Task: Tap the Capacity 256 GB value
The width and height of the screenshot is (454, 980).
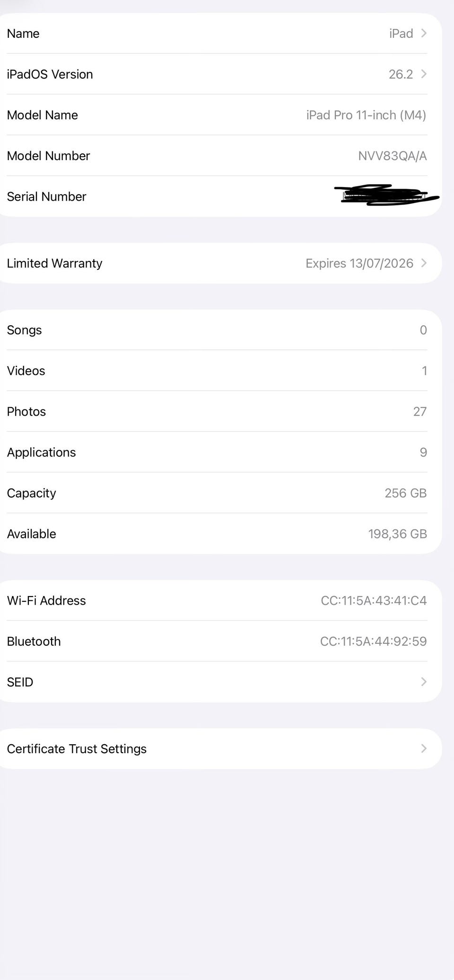Action: point(405,493)
